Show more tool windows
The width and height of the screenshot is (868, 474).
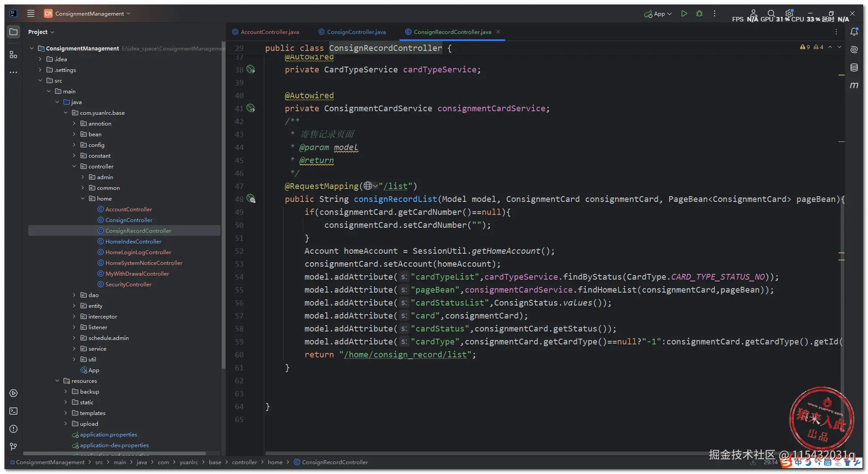tap(13, 72)
